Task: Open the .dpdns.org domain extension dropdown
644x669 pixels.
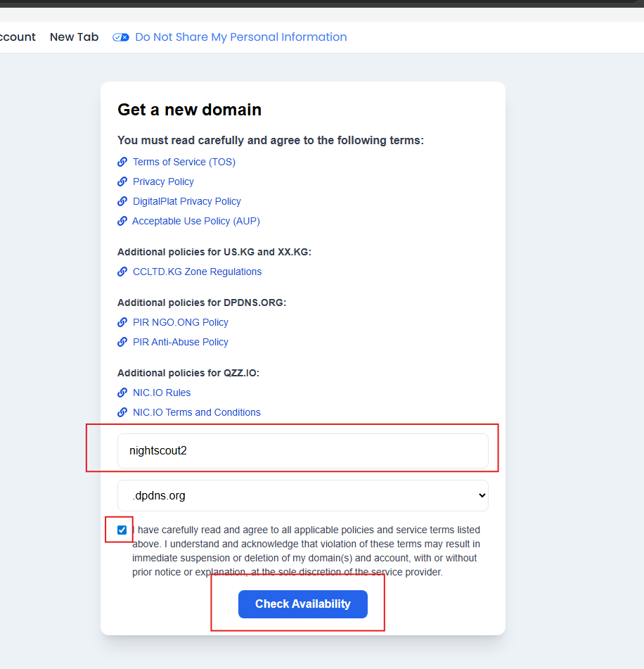Action: pos(302,495)
